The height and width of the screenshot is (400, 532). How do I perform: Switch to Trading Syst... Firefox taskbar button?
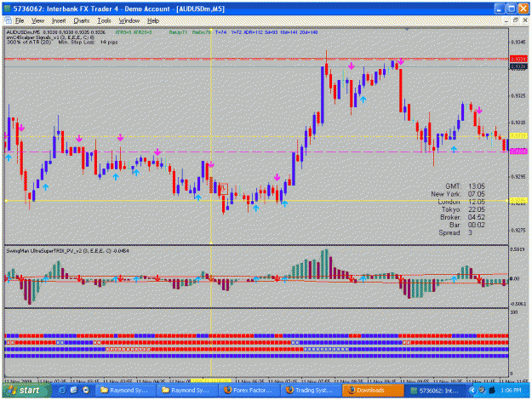311,391
